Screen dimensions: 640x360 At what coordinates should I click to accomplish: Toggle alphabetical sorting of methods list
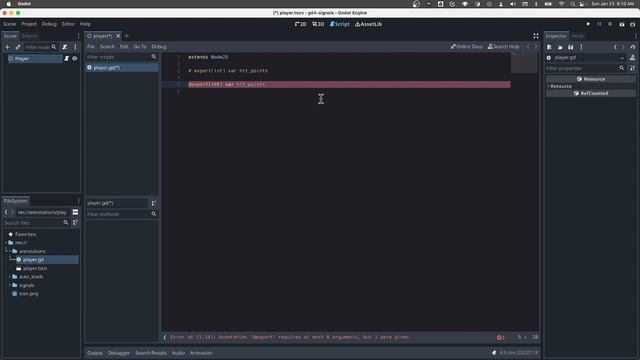point(154,203)
